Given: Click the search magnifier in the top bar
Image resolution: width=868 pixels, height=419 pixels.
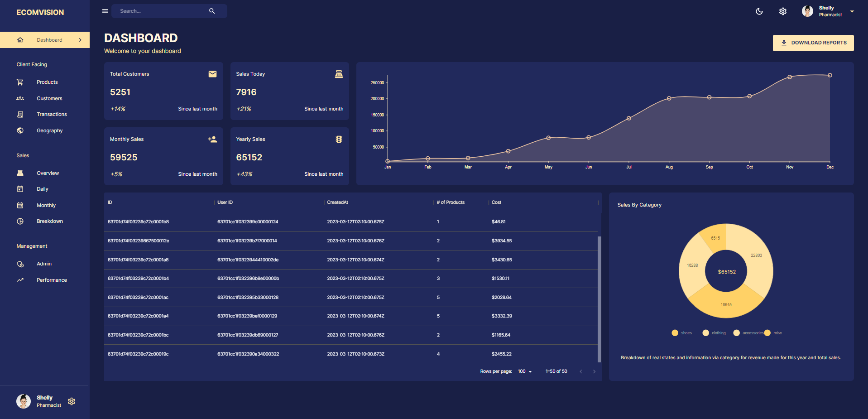Looking at the screenshot, I should (x=211, y=10).
